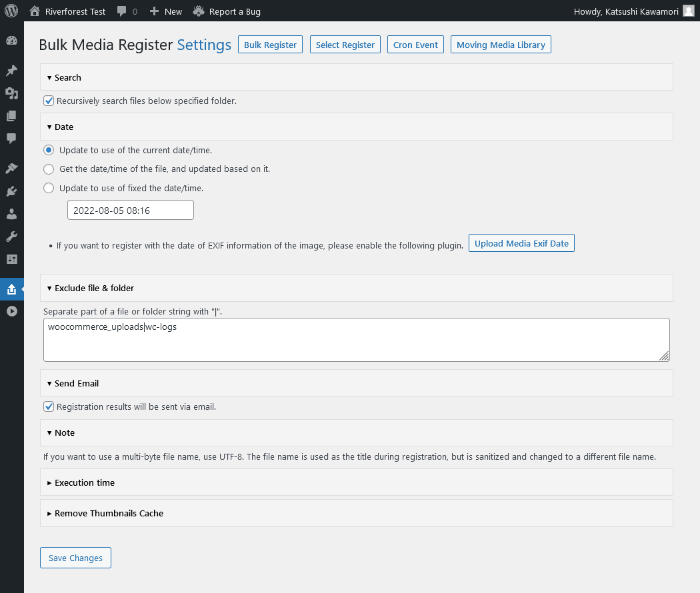
Task: Select file date/time radio option
Action: tap(49, 169)
